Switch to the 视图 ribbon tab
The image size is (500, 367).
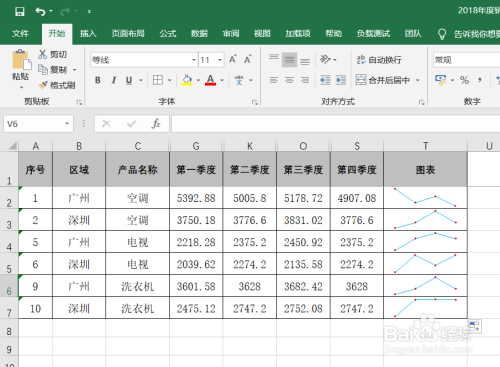(x=262, y=33)
